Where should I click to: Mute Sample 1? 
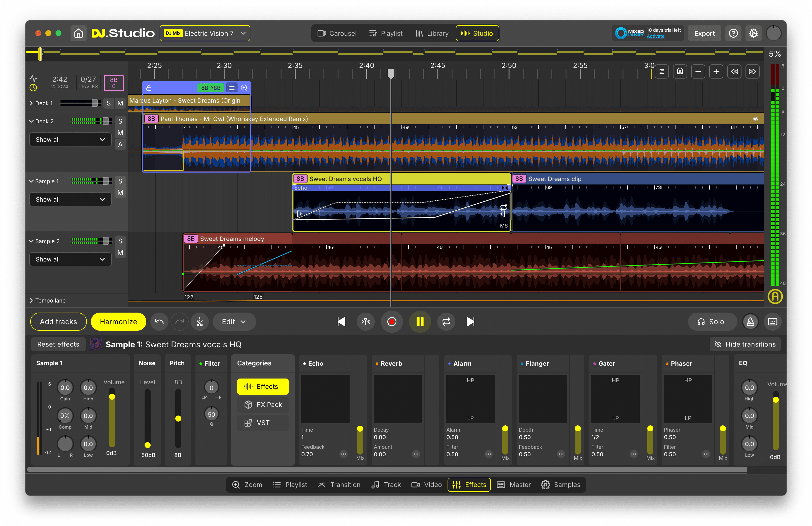(120, 193)
